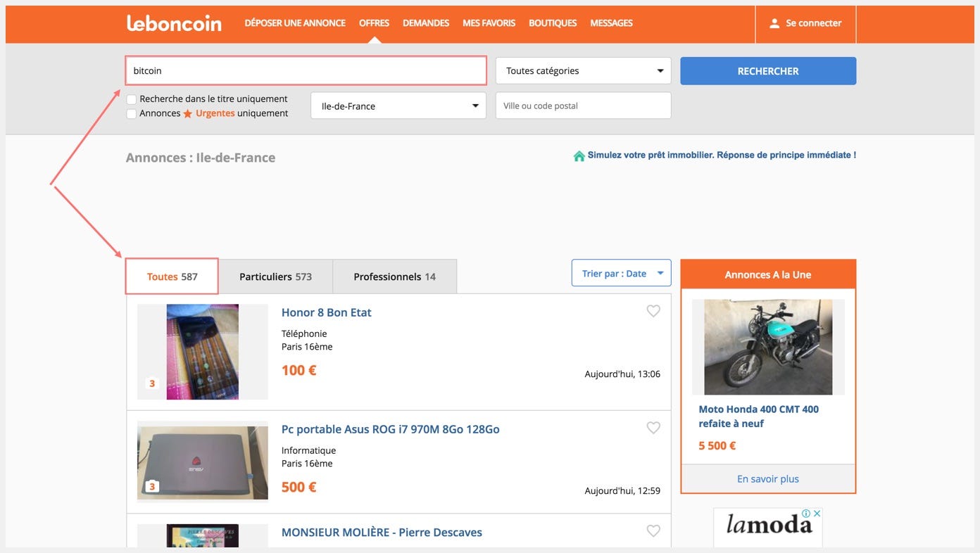Viewport: 980px width, 553px height.
Task: Click the Moto Honda 400 CMT thumbnail
Action: pyautogui.click(x=767, y=346)
